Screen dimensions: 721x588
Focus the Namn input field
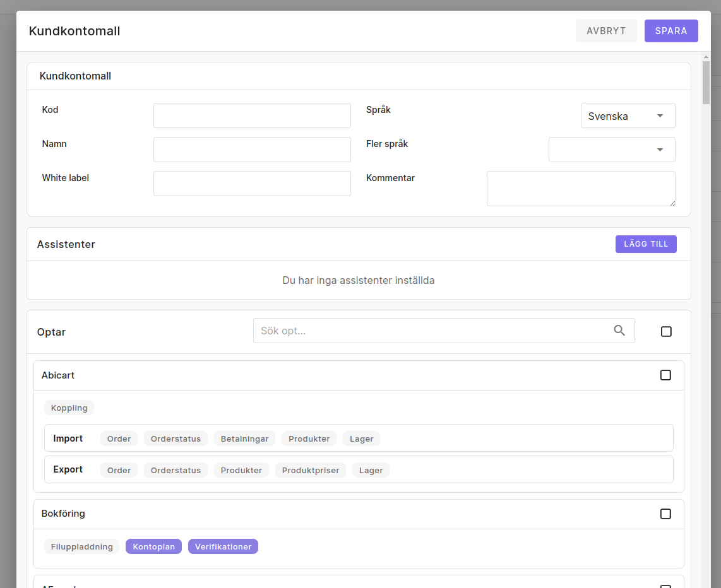point(252,150)
